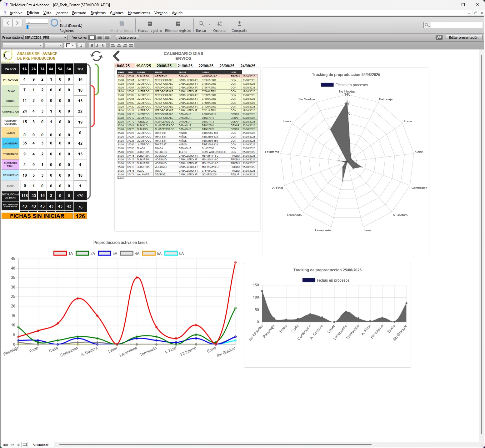Viewport: 485px width, 448px height.
Task: Click the Nuevo registro toolbar icon
Action: tap(150, 24)
